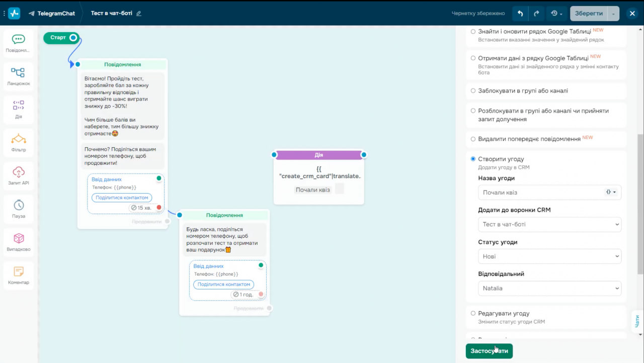The width and height of the screenshot is (644, 363).
Task: Click the Продовжити output dot of the second block
Action: point(269,308)
